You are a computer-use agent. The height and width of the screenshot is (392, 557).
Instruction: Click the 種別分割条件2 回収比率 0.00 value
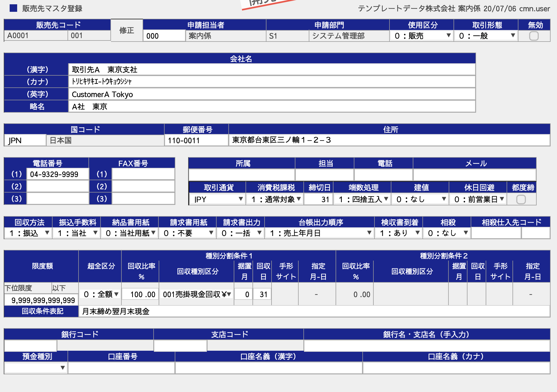pyautogui.click(x=362, y=294)
